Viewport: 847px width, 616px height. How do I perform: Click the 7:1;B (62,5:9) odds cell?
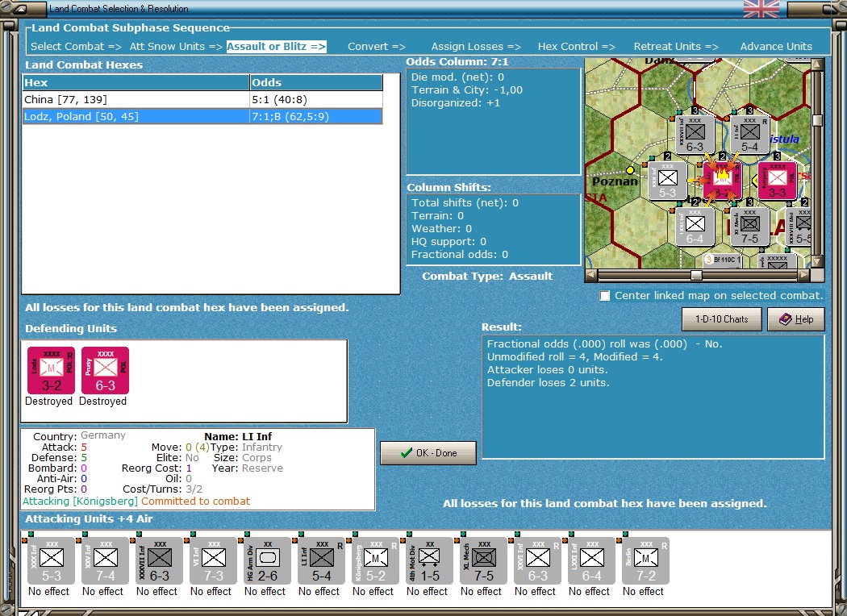(316, 117)
